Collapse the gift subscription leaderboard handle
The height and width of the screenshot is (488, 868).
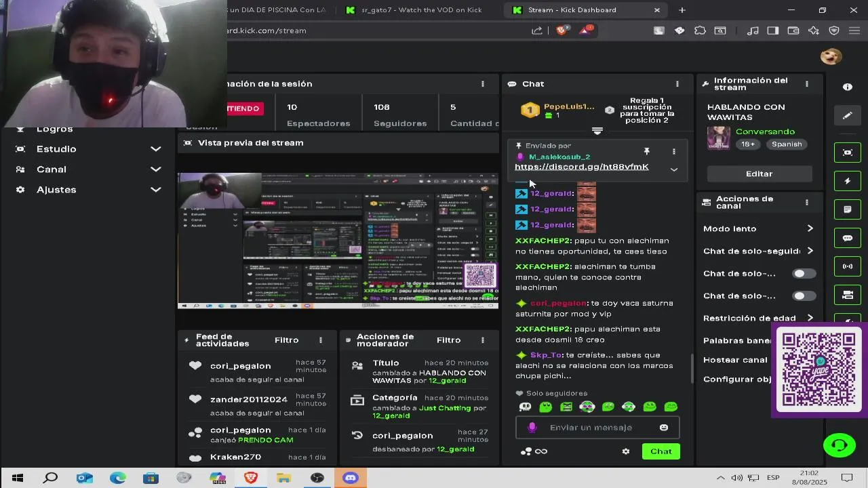[597, 131]
